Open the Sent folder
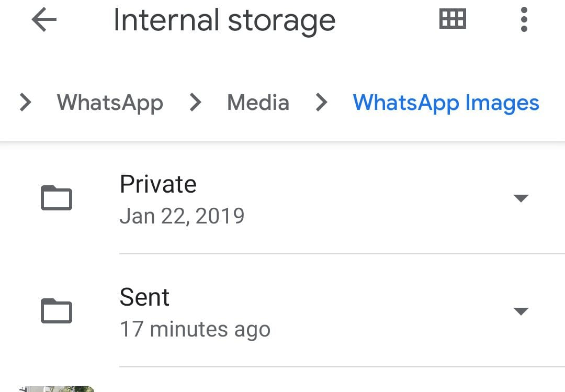565x392 pixels. [x=144, y=297]
